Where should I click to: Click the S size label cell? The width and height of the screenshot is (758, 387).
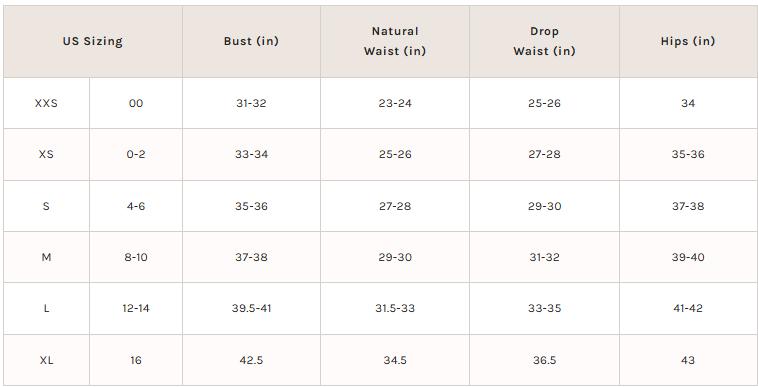click(x=46, y=206)
